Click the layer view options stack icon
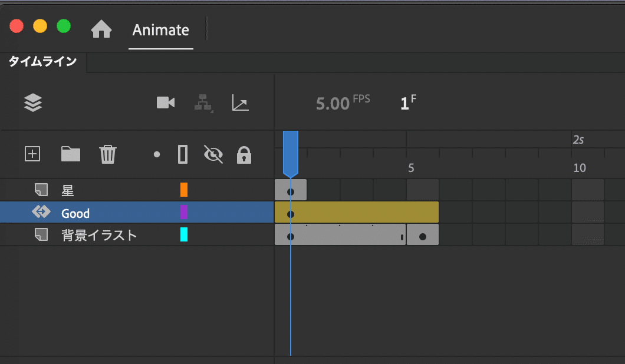Viewport: 625px width, 364px height. pyautogui.click(x=32, y=102)
